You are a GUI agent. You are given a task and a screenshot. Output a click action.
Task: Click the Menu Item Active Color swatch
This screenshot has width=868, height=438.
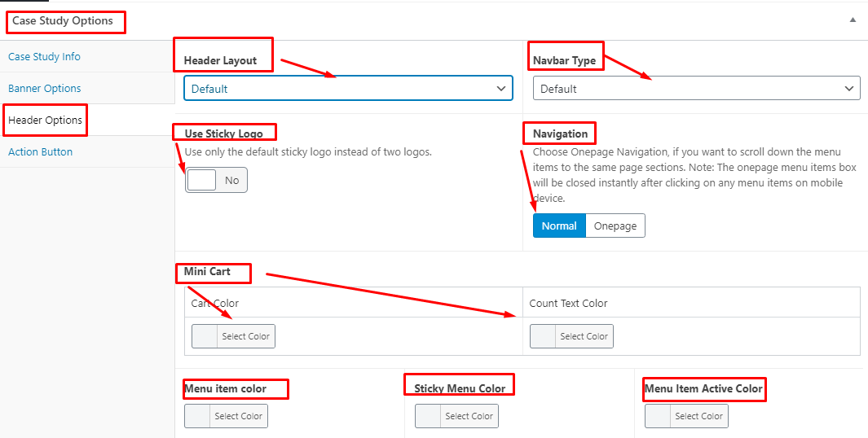click(x=658, y=416)
